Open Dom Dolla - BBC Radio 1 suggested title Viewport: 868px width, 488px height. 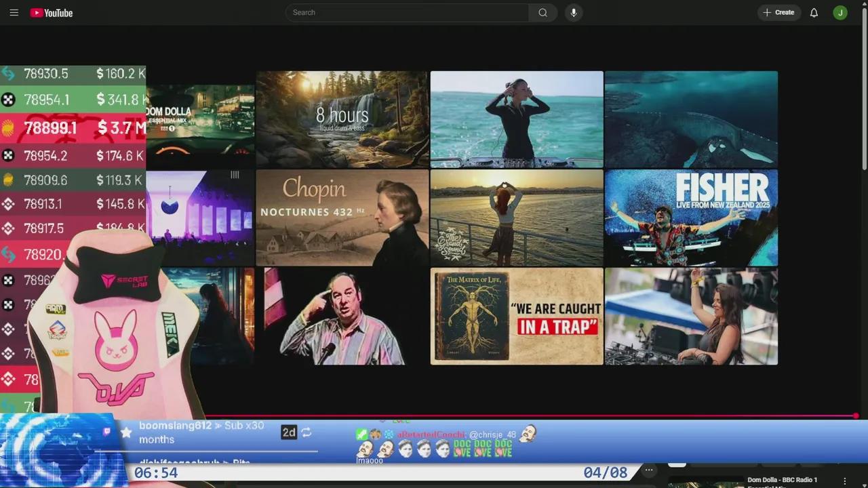point(782,481)
